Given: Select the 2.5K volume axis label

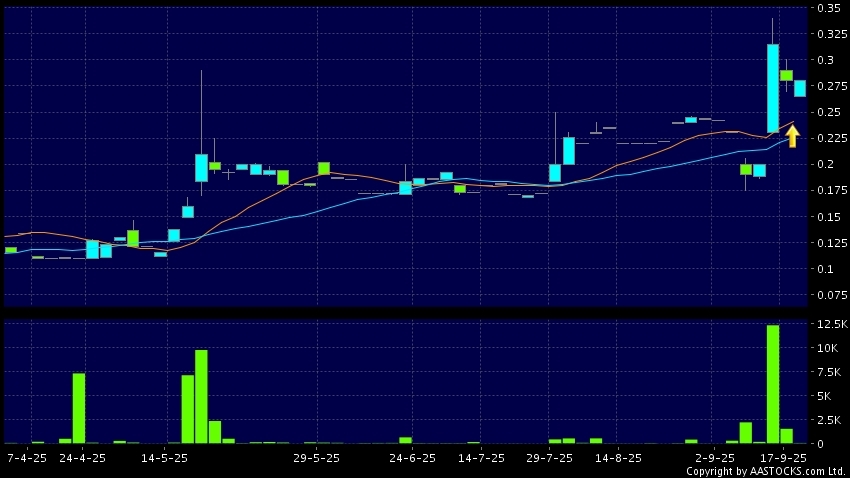Looking at the screenshot, I should click(829, 419).
